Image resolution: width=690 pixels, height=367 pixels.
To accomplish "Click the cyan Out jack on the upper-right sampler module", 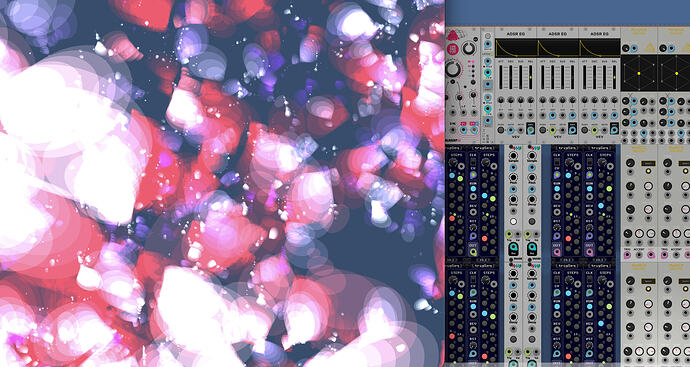I will point(532,247).
